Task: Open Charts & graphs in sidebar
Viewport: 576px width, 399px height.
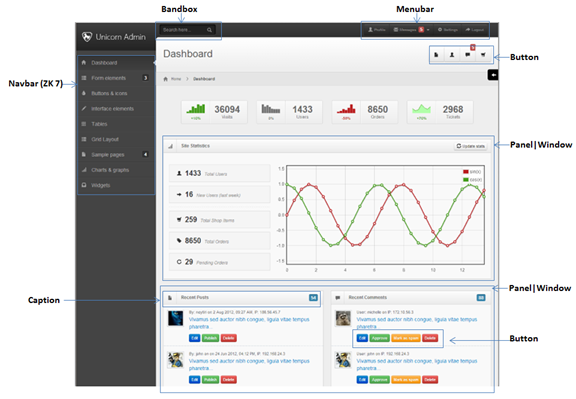Action: click(116, 170)
